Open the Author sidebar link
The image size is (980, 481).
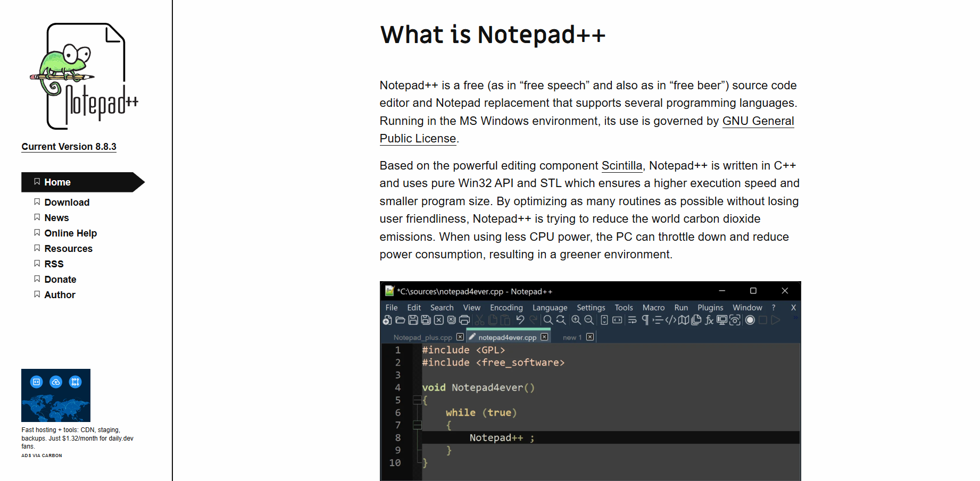[60, 295]
